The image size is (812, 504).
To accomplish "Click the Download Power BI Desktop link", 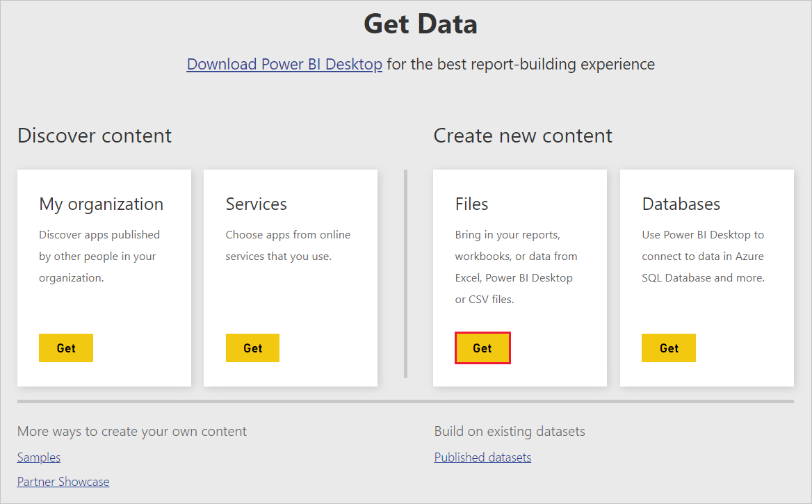I will click(x=284, y=65).
